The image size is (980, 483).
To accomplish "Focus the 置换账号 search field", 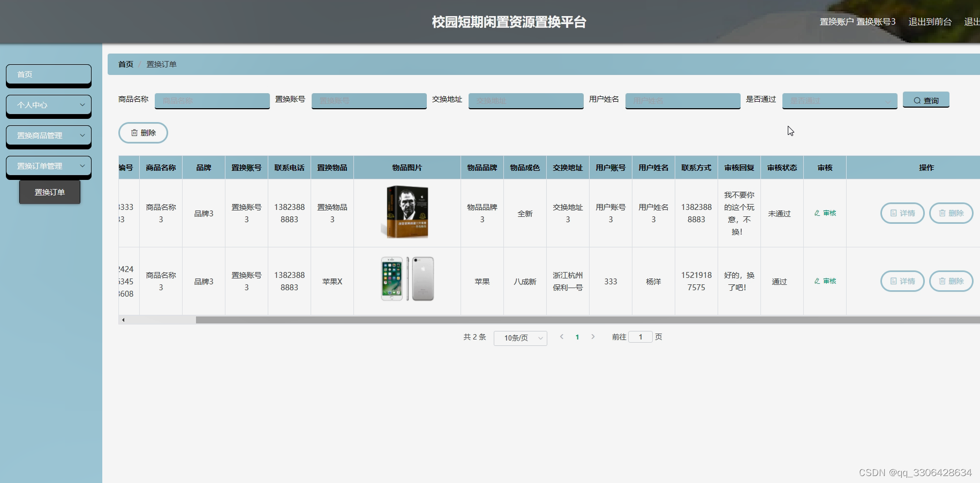I will pos(369,101).
